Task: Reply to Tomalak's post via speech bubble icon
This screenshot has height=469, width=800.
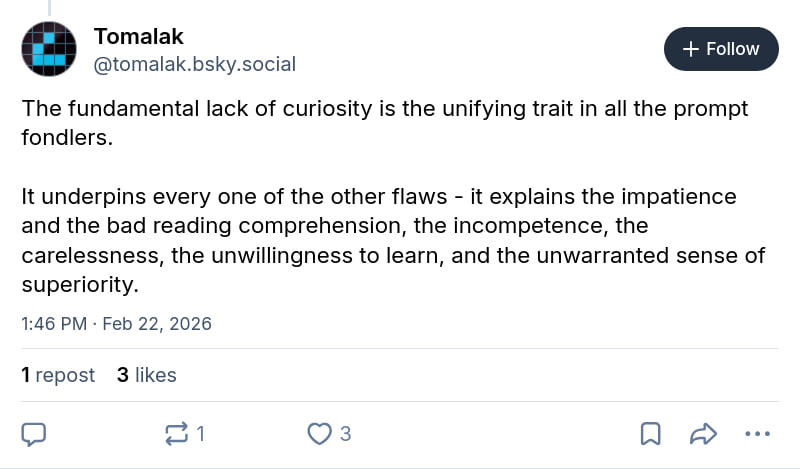Action: [x=35, y=433]
